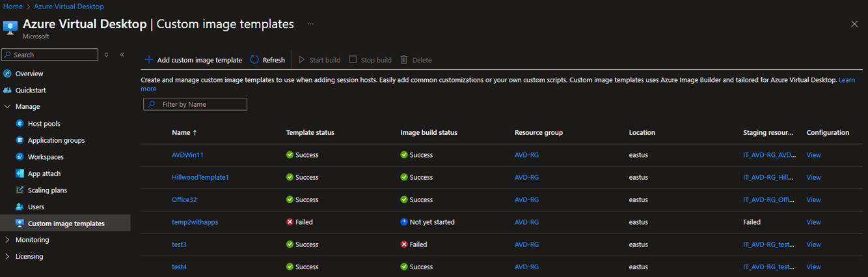Click Add custom image template button

[193, 60]
